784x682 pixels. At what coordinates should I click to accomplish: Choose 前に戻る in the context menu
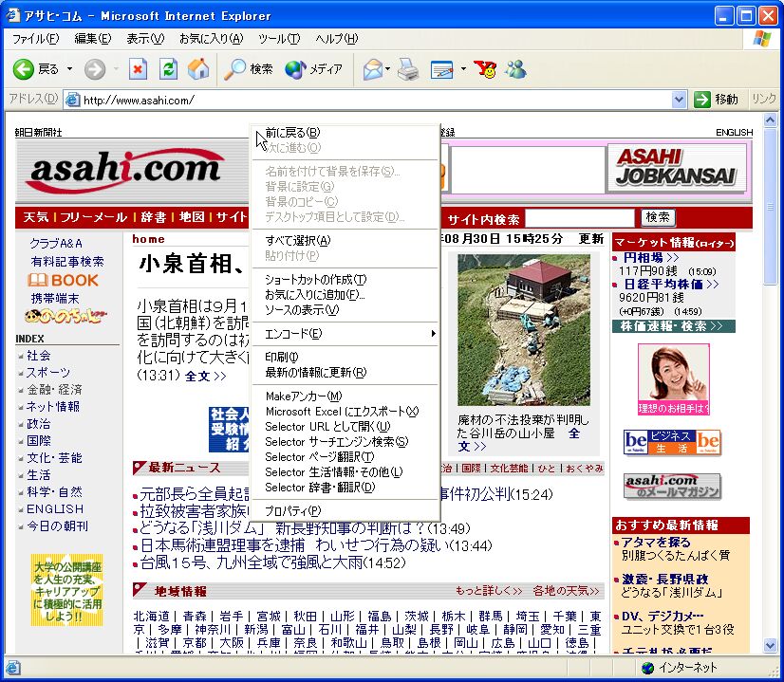[345, 133]
